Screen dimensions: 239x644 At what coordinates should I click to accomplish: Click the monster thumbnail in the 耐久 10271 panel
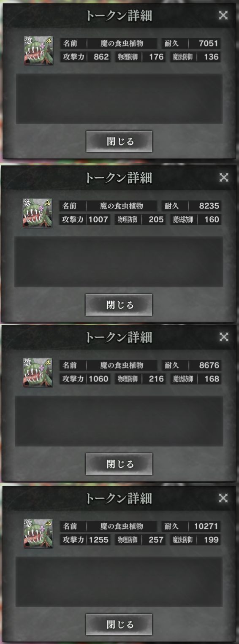(x=38, y=533)
